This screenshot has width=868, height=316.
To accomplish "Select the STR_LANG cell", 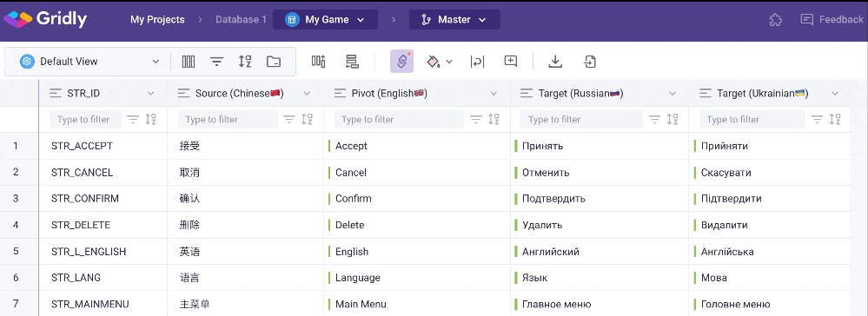I will pyautogui.click(x=103, y=278).
